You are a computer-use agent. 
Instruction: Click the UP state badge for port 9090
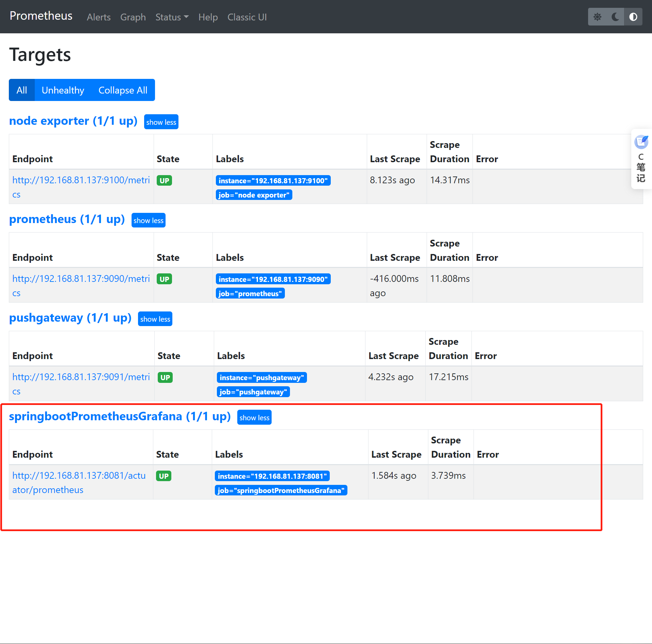[x=164, y=279]
